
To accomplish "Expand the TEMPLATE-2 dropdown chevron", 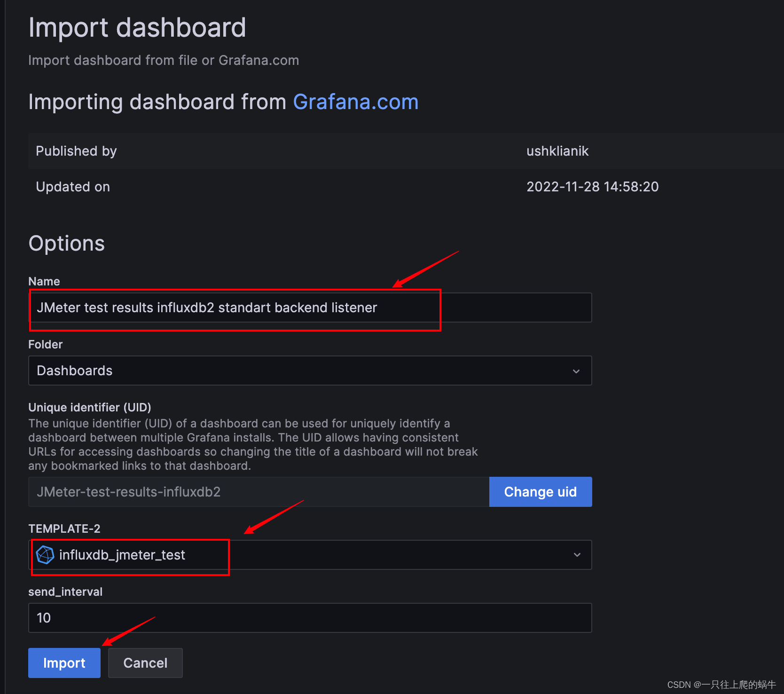I will pos(577,555).
